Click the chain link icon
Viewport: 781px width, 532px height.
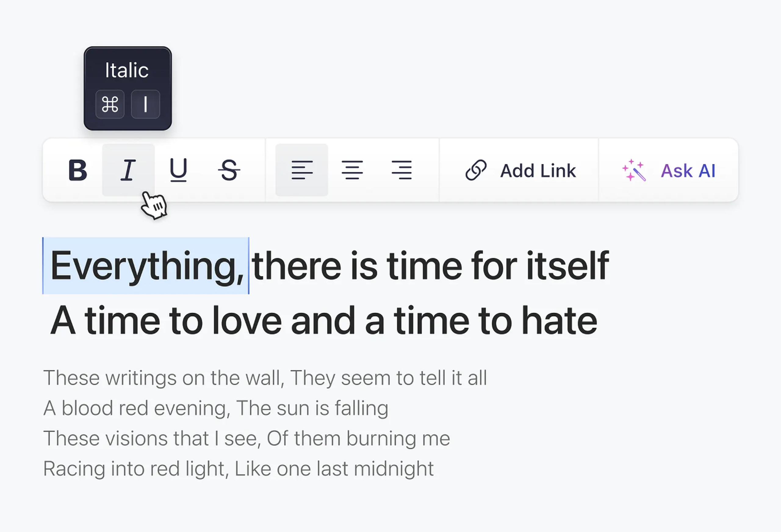coord(476,170)
